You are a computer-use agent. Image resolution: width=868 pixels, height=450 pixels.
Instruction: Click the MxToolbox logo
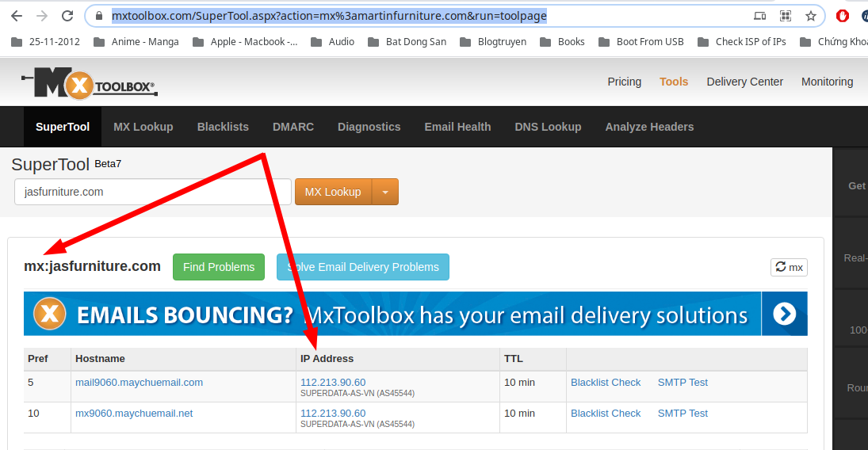(x=90, y=83)
